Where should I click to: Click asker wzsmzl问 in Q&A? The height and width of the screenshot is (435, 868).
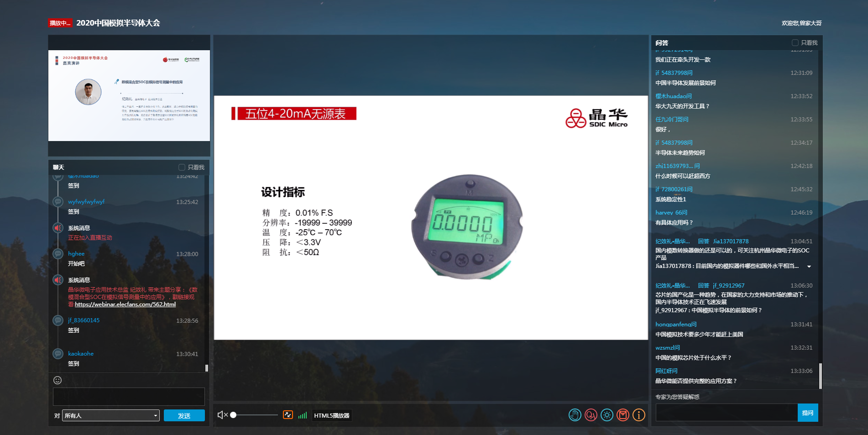coord(668,348)
